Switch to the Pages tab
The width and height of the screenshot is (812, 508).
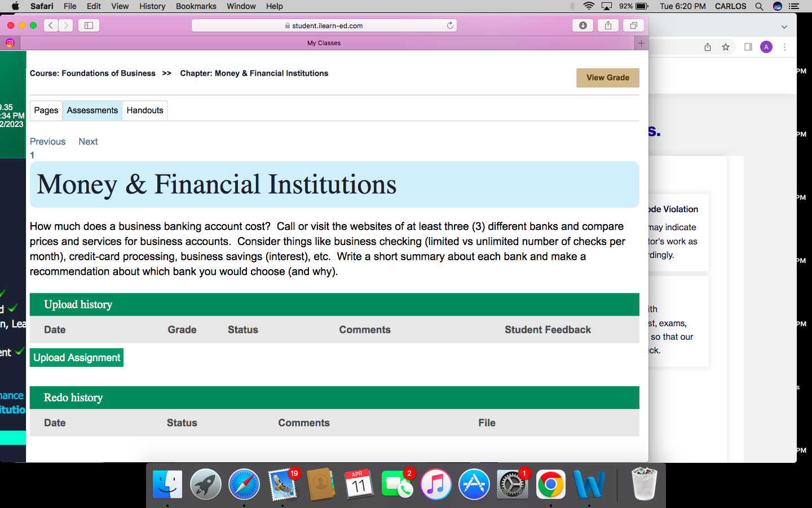tap(46, 111)
